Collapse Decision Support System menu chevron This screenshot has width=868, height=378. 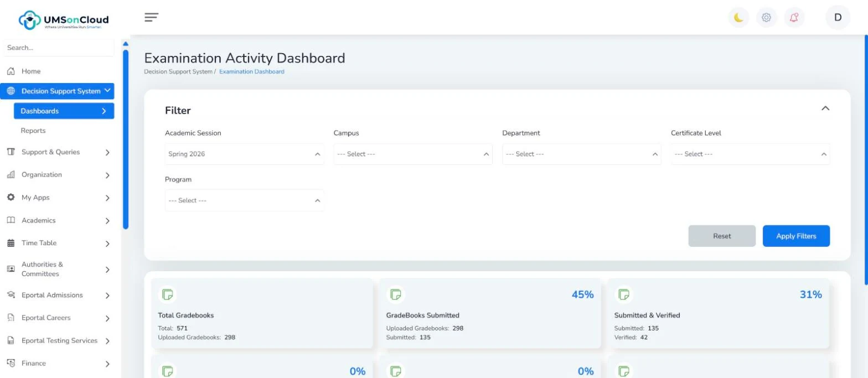107,91
